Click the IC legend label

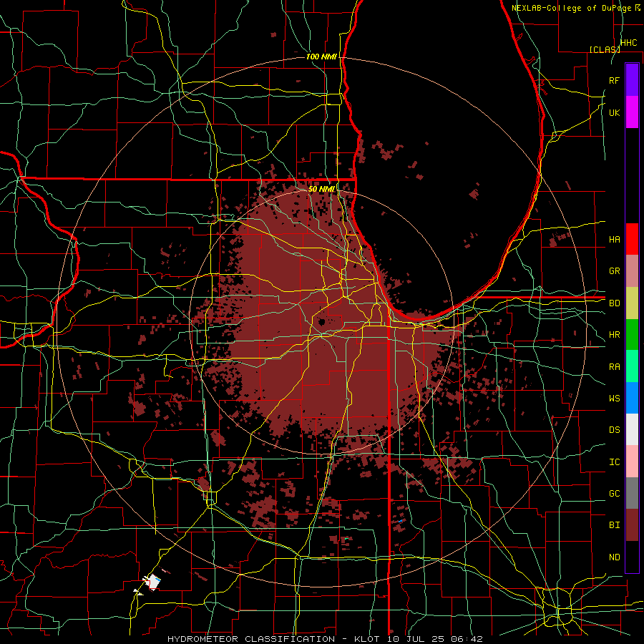[x=615, y=462]
